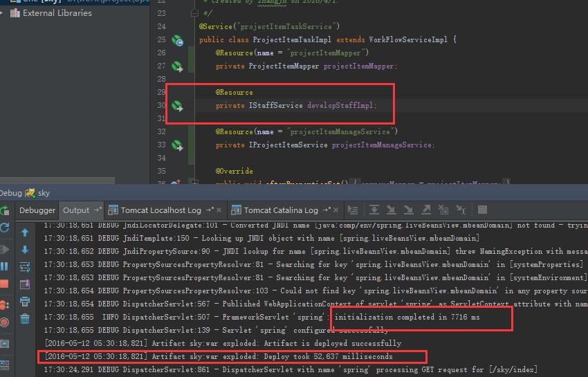
Task: Click the Step Into icon
Action: click(x=391, y=210)
